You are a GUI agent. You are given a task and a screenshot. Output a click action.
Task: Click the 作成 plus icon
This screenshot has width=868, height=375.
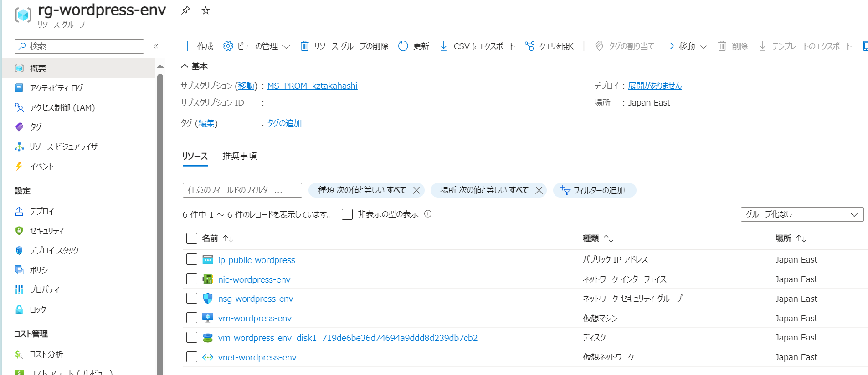(x=187, y=46)
